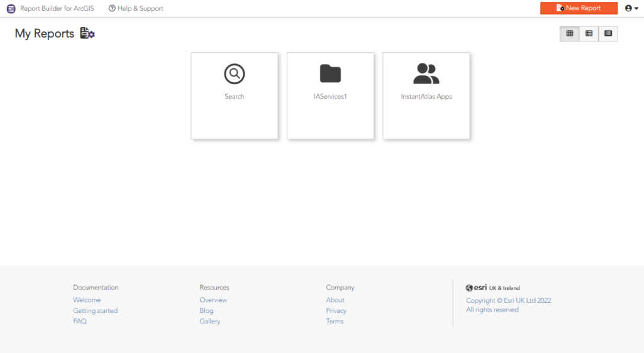Switch to grid tile view
The width and height of the screenshot is (644, 353).
click(x=570, y=34)
